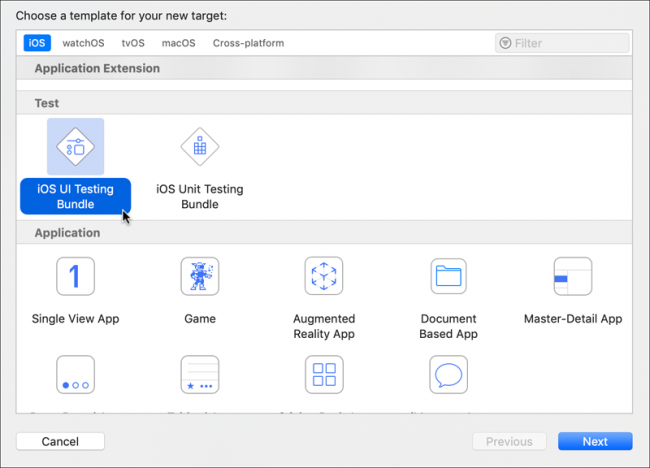
Task: Click the Augmented Reality App label
Action: (x=324, y=326)
